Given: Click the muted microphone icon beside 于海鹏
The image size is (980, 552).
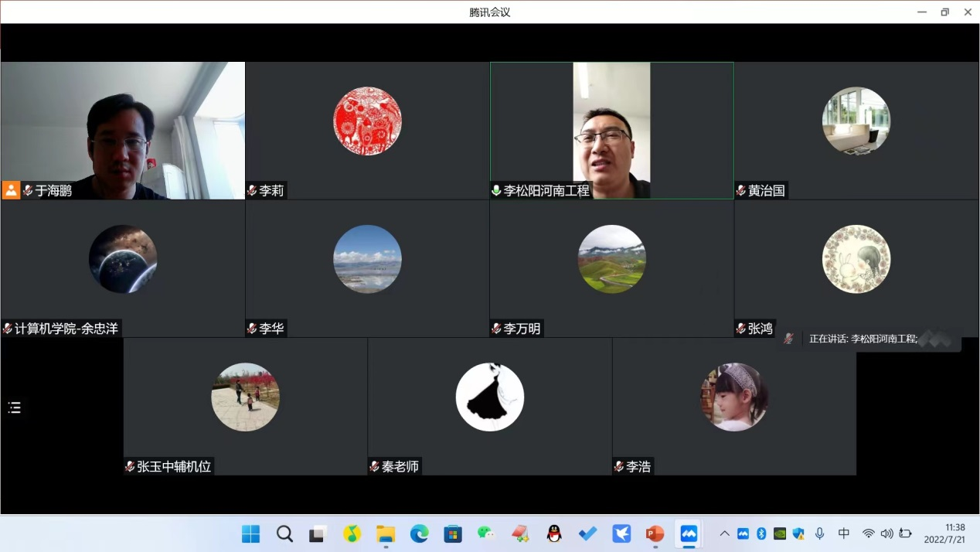Looking at the screenshot, I should (x=28, y=190).
